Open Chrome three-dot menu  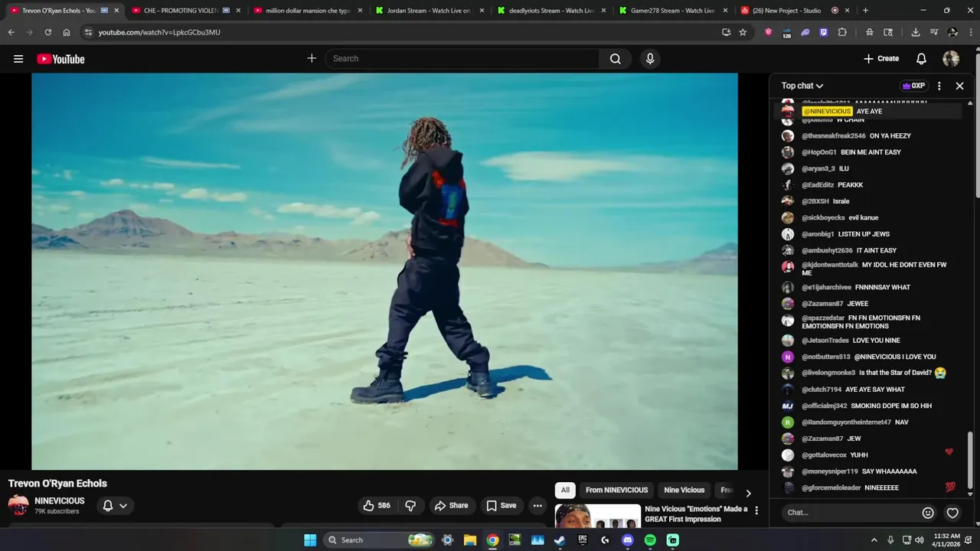click(971, 32)
